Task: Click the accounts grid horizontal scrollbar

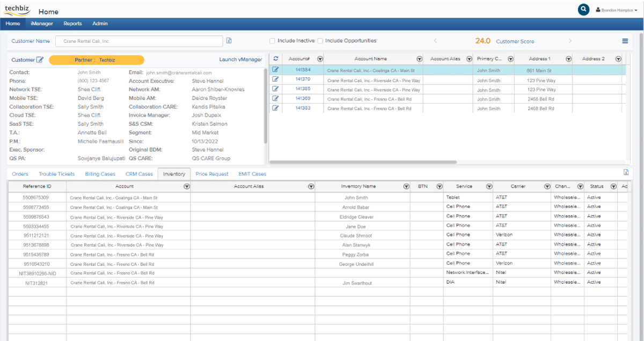Action: tap(363, 162)
